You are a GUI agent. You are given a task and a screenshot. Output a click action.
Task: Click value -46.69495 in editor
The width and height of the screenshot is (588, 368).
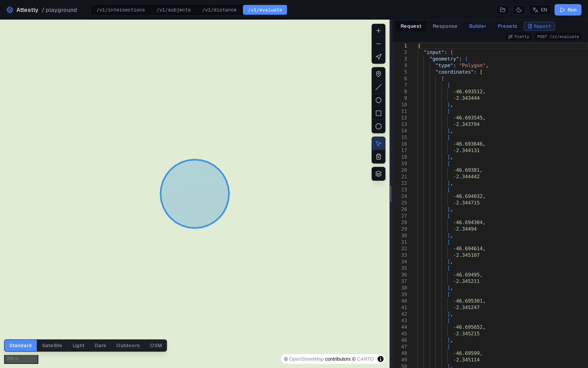point(466,275)
